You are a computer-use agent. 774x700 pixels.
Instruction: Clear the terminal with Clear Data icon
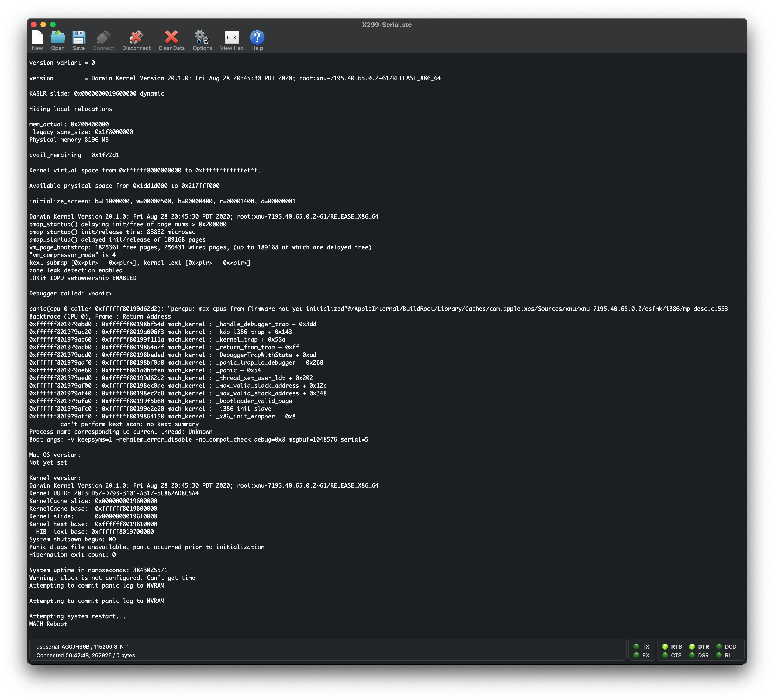(171, 38)
